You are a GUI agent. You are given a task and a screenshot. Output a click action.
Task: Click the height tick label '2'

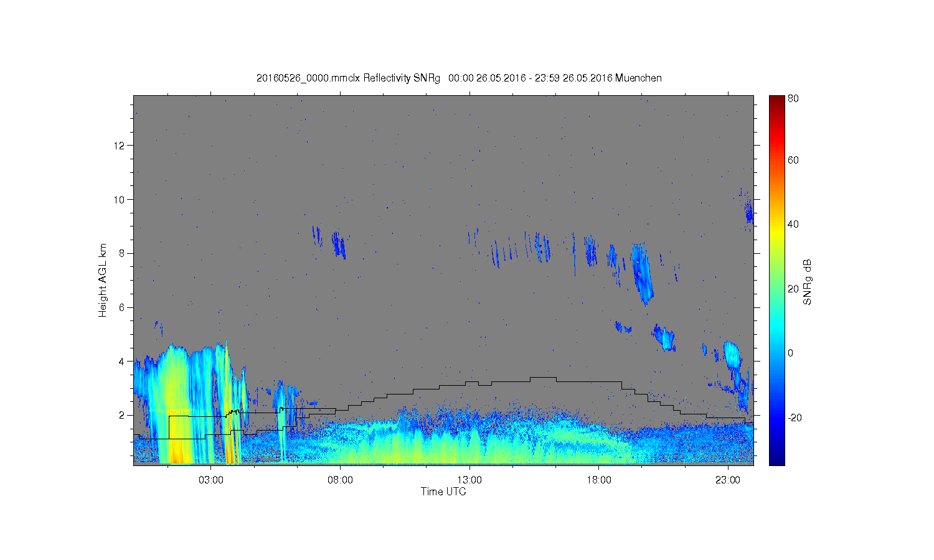coord(122,415)
